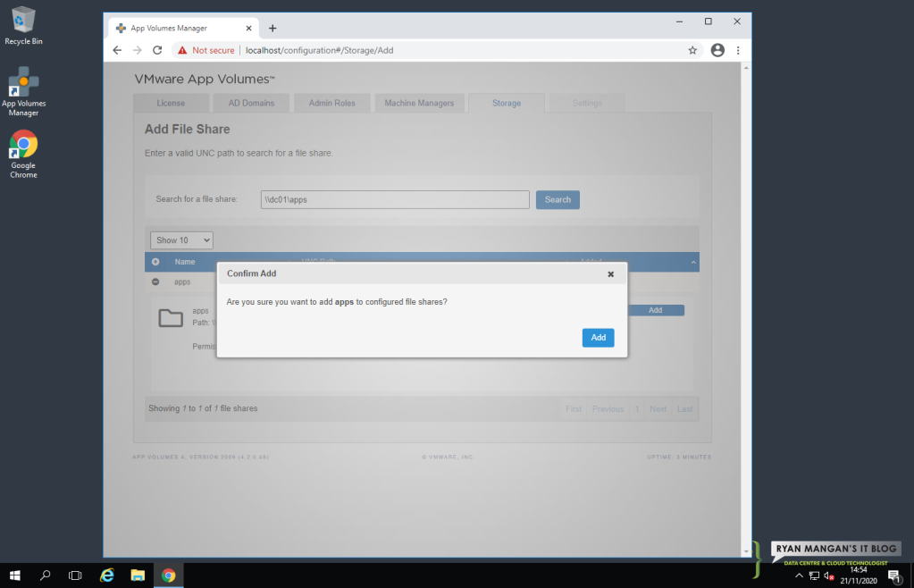The height and width of the screenshot is (588, 914).
Task: Switch to the AD Domains tab
Action: coord(251,103)
